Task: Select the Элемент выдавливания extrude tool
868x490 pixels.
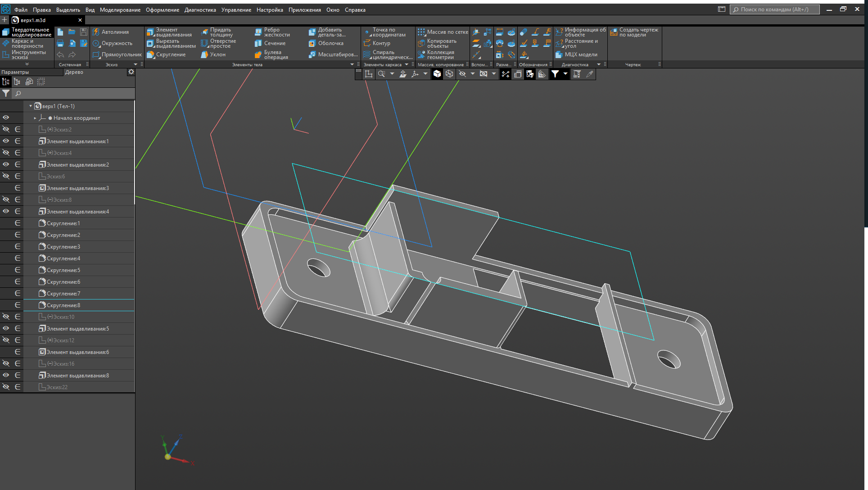Action: [169, 32]
